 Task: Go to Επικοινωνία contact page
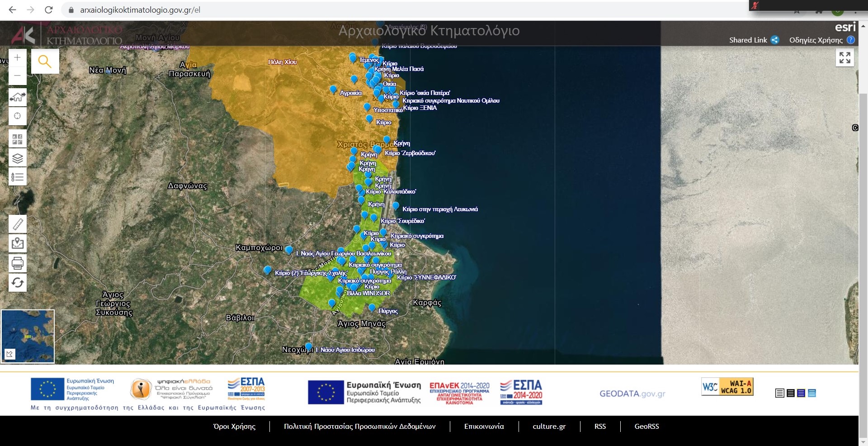pyautogui.click(x=484, y=427)
